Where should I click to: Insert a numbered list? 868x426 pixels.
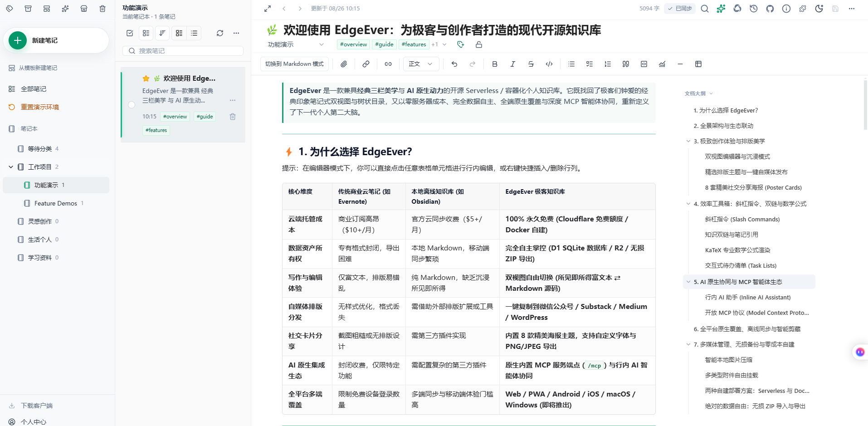click(608, 64)
